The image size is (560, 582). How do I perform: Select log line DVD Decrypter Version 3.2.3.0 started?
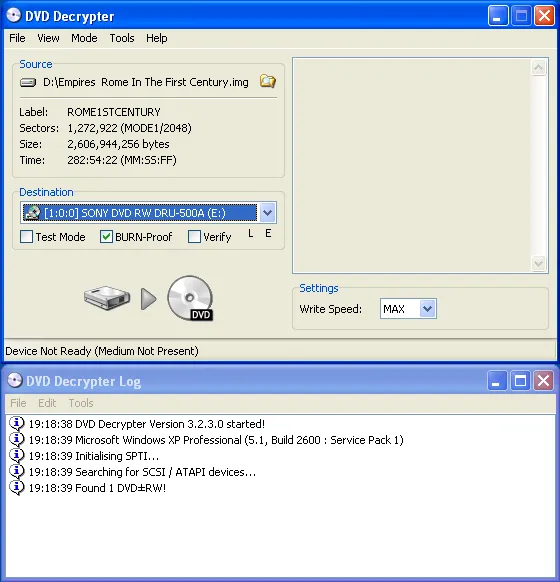tap(147, 424)
